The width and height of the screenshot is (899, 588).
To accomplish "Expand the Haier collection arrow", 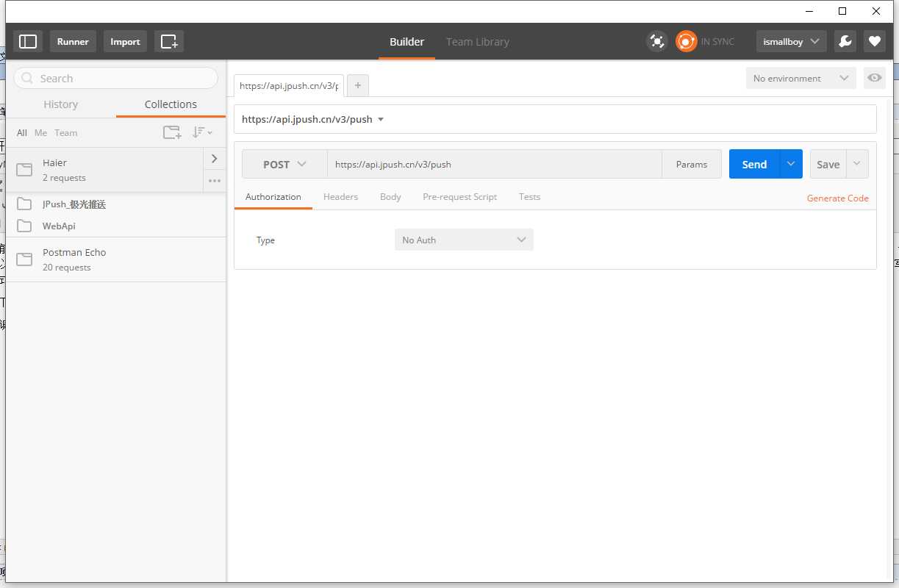I will 215,159.
